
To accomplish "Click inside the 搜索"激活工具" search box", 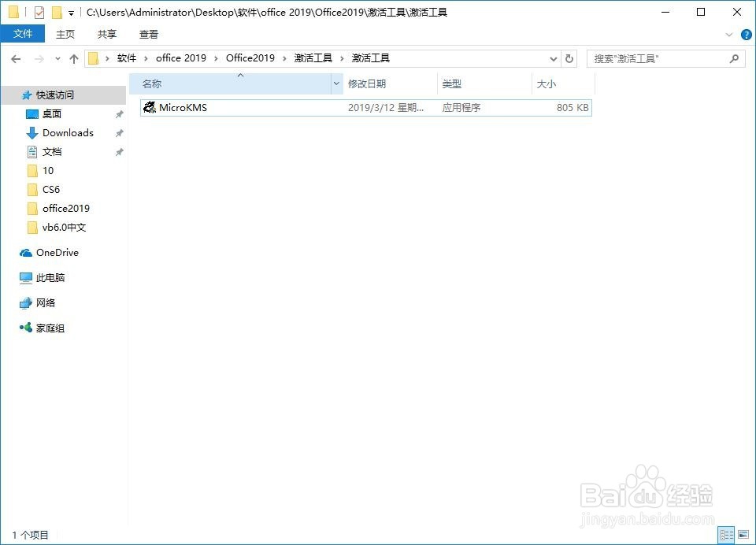I will coord(661,57).
